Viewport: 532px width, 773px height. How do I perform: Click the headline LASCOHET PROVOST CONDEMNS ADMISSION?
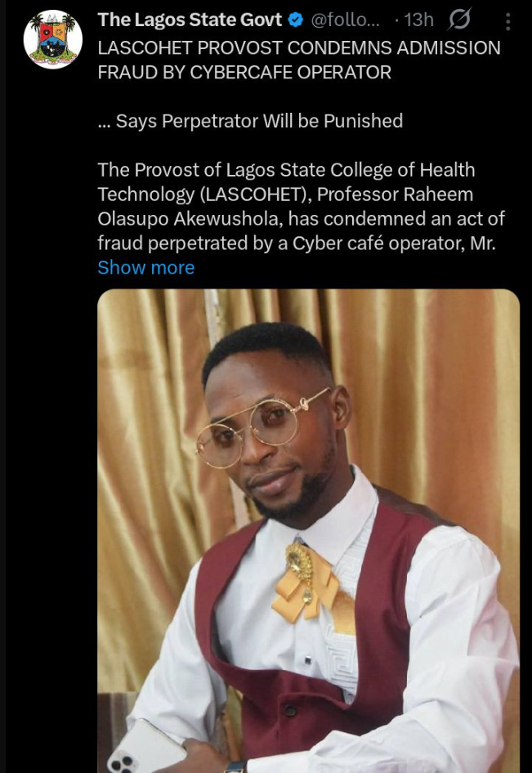pyautogui.click(x=299, y=48)
